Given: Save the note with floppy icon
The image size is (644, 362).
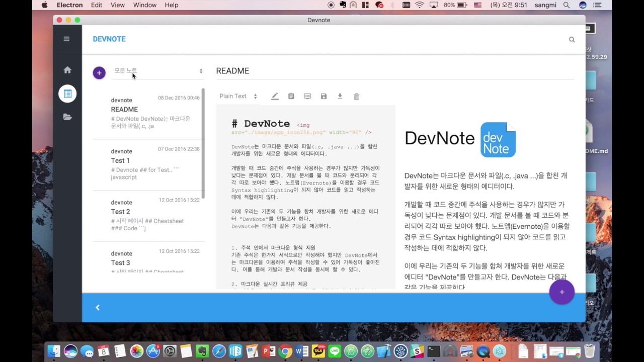Looking at the screenshot, I should (x=324, y=96).
